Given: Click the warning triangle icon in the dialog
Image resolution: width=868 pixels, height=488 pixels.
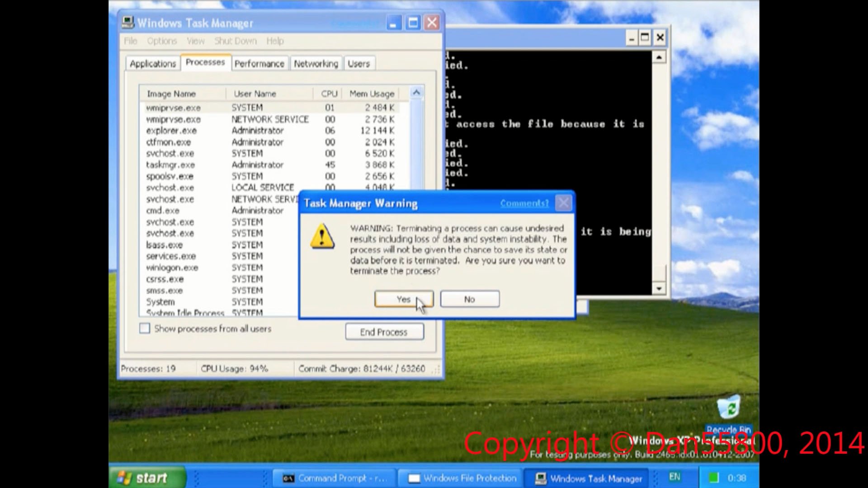Looking at the screenshot, I should 322,237.
